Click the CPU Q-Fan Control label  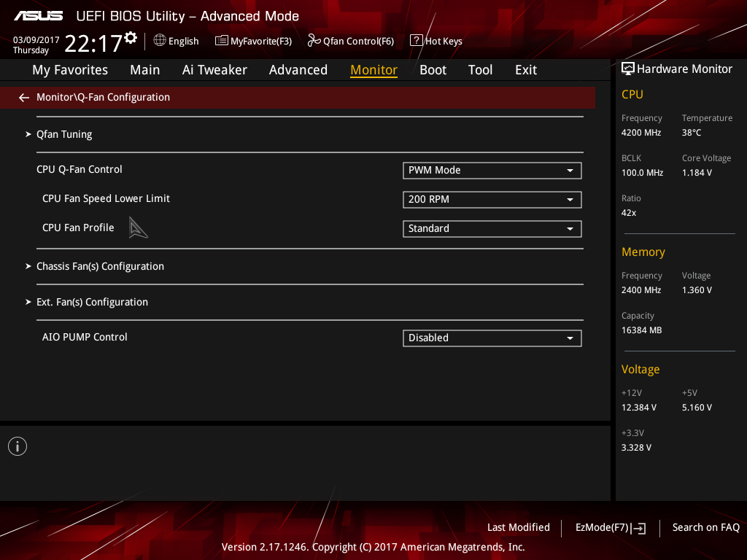tap(79, 169)
